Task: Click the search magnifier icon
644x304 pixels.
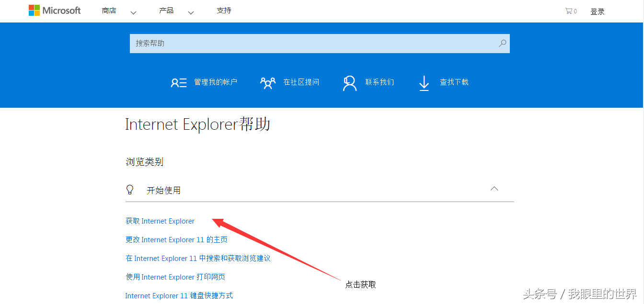Action: [x=502, y=43]
